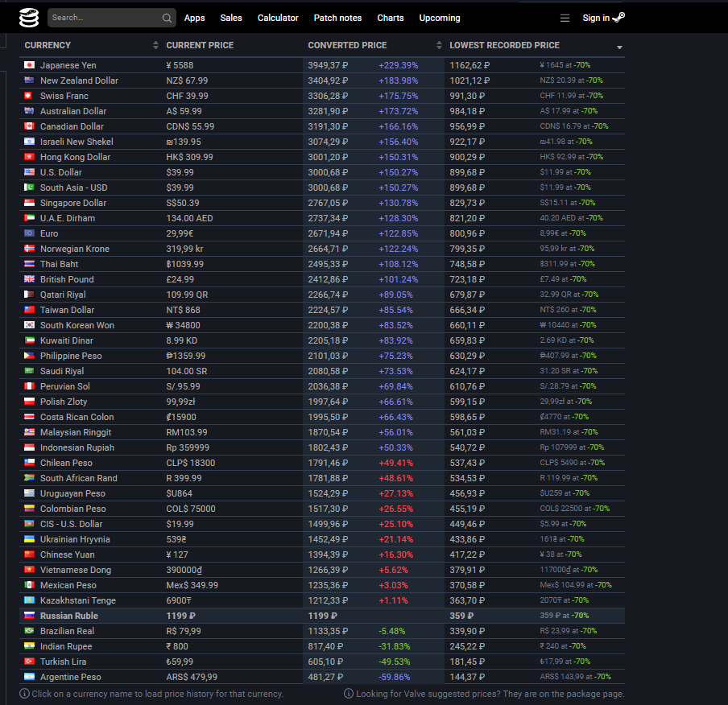Click the Canadian flag icon

pos(29,126)
